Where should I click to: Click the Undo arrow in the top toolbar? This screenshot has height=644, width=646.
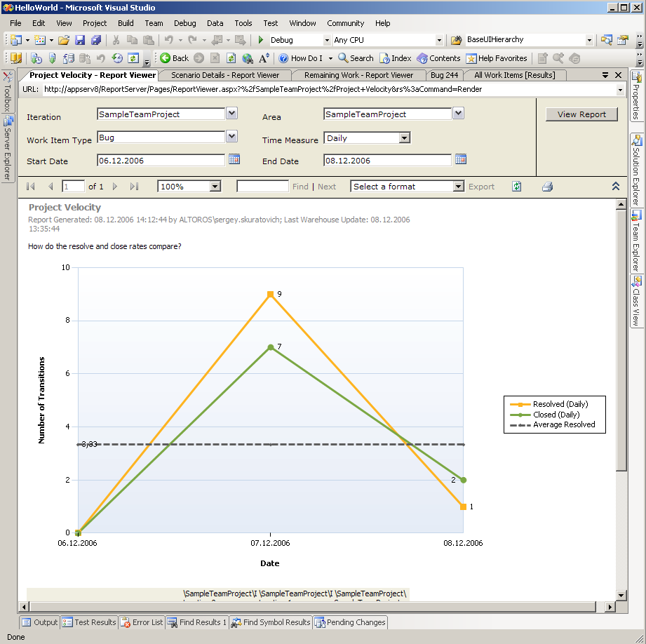point(168,40)
